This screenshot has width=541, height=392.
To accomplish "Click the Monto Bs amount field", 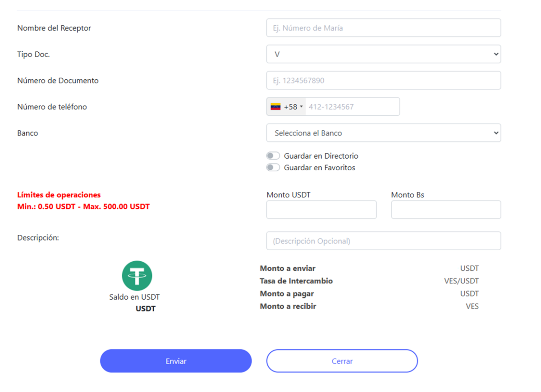I will 446,210.
